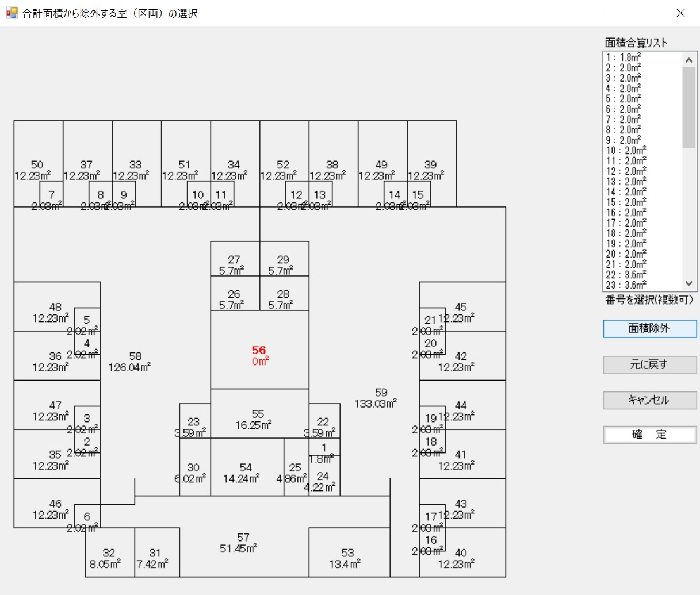Click the 面積除外 button
The image size is (700, 595).
(x=649, y=329)
